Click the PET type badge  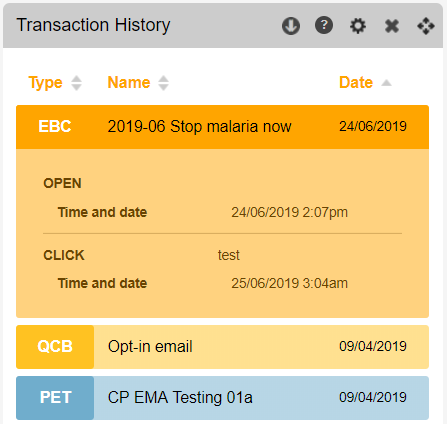pos(55,398)
